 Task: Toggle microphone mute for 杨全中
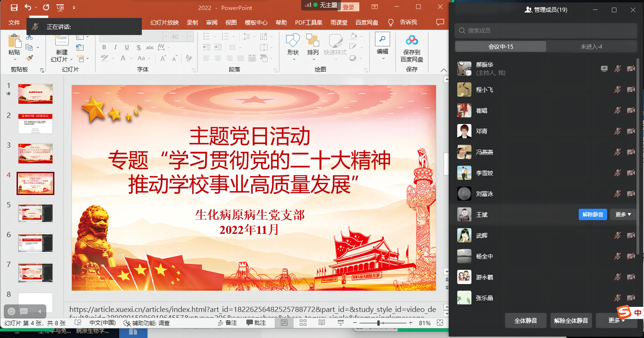[x=617, y=256]
